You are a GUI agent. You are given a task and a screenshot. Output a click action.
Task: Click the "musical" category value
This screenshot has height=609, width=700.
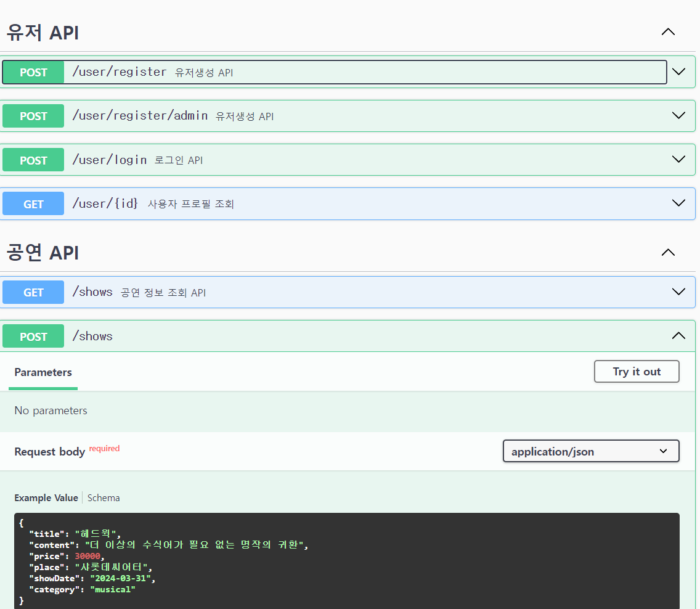[x=113, y=589]
